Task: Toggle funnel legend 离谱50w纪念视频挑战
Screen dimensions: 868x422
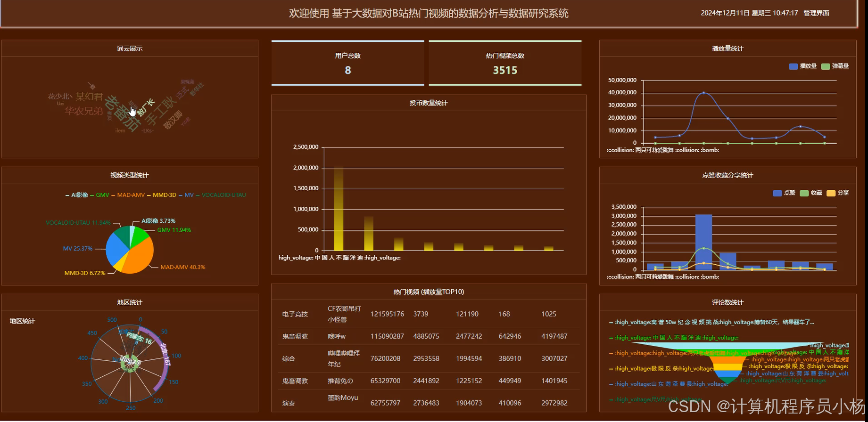Action: tap(711, 322)
